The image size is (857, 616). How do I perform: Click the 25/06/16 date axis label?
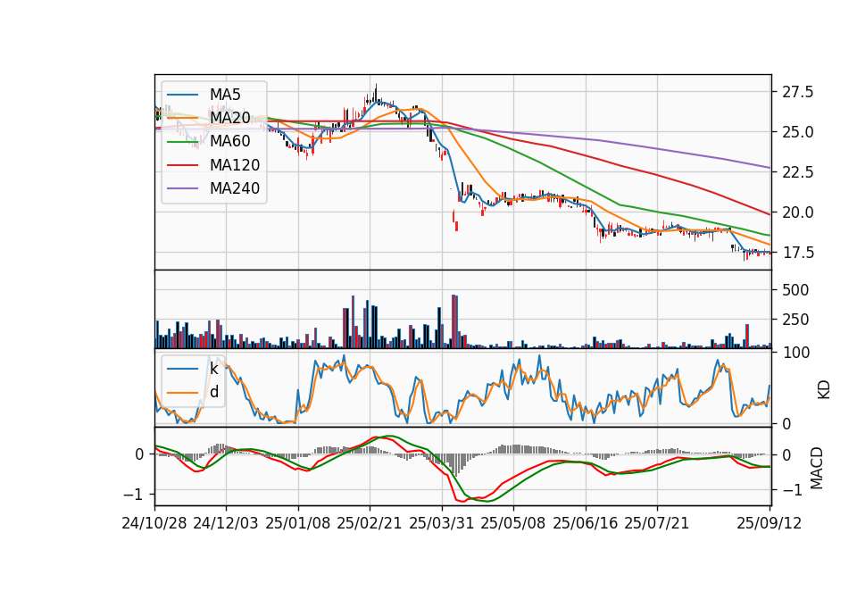[x=586, y=523]
